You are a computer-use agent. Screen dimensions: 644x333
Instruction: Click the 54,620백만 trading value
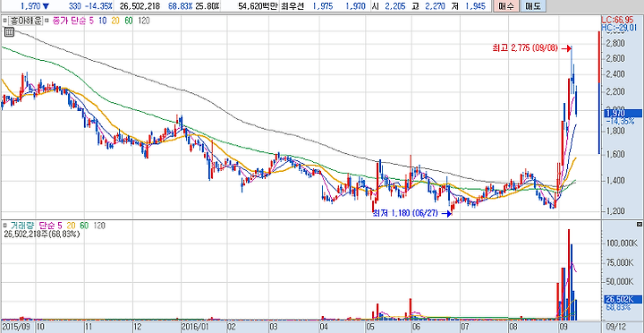[x=258, y=6]
